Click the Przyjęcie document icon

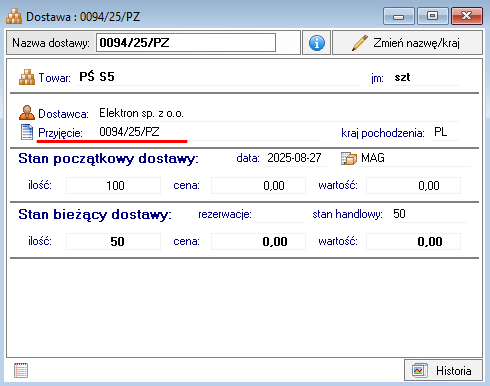click(27, 132)
